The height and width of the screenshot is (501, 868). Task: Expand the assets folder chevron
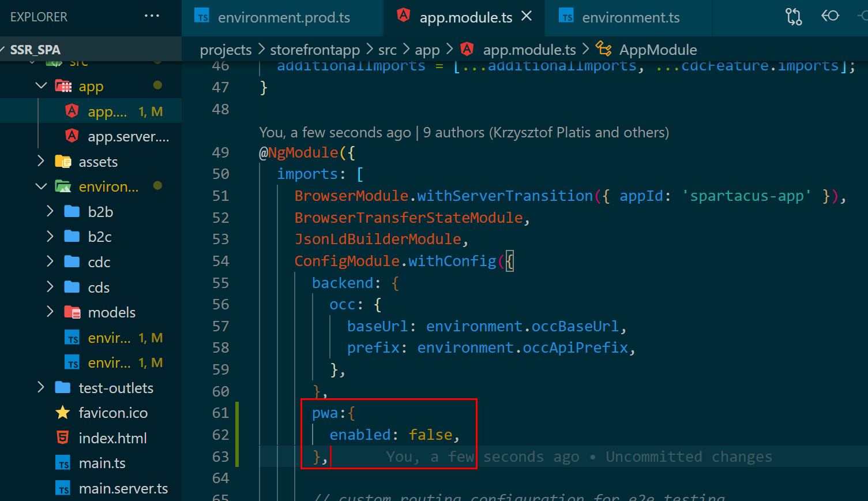[x=41, y=161]
